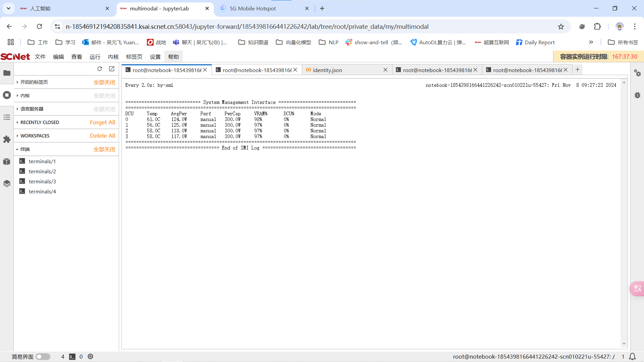This screenshot has width=644, height=362.
Task: Click Delete All for workspaces
Action: tap(102, 136)
